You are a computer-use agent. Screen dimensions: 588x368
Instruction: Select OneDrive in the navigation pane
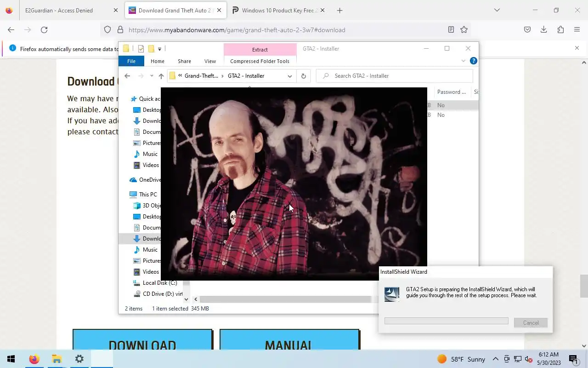tap(145, 180)
